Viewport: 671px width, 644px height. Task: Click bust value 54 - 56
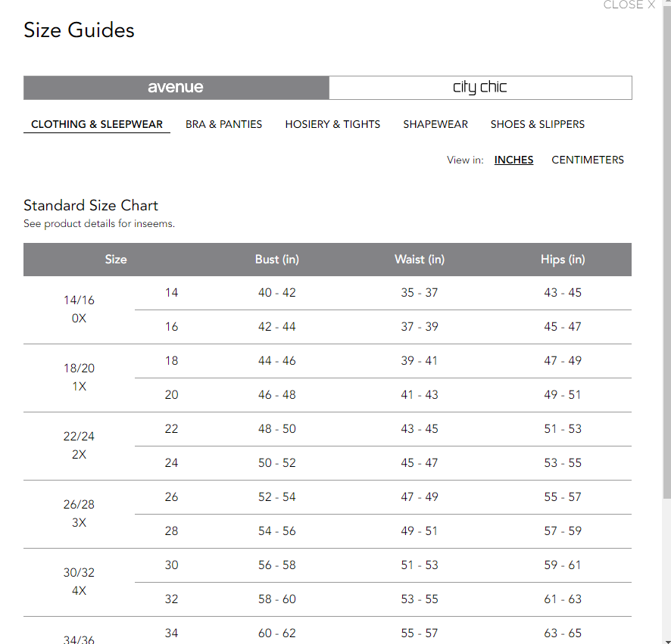click(x=277, y=531)
